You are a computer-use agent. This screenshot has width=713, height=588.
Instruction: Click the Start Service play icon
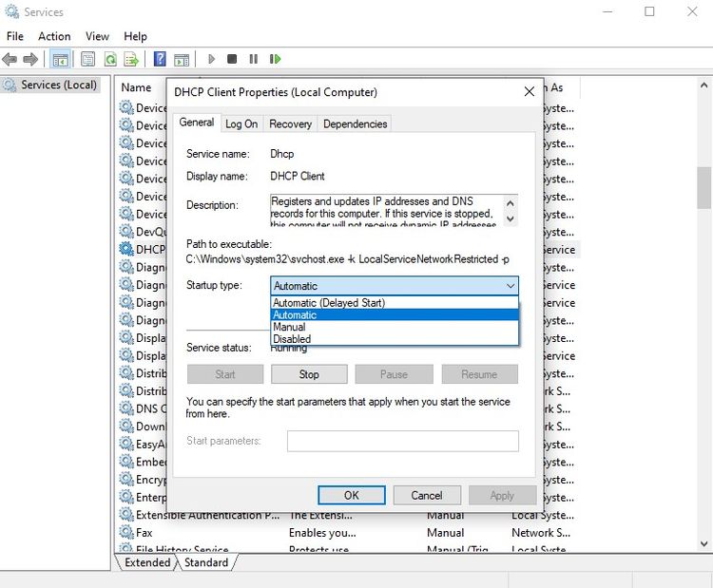coord(211,59)
